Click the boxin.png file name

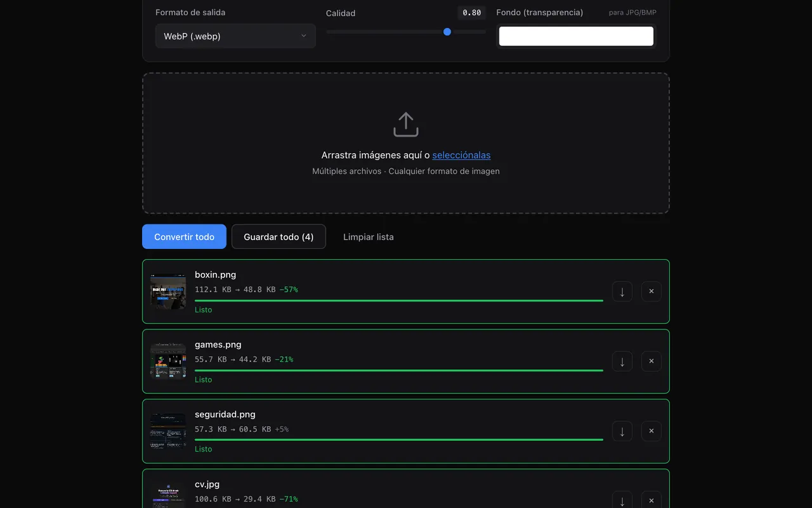pyautogui.click(x=215, y=275)
